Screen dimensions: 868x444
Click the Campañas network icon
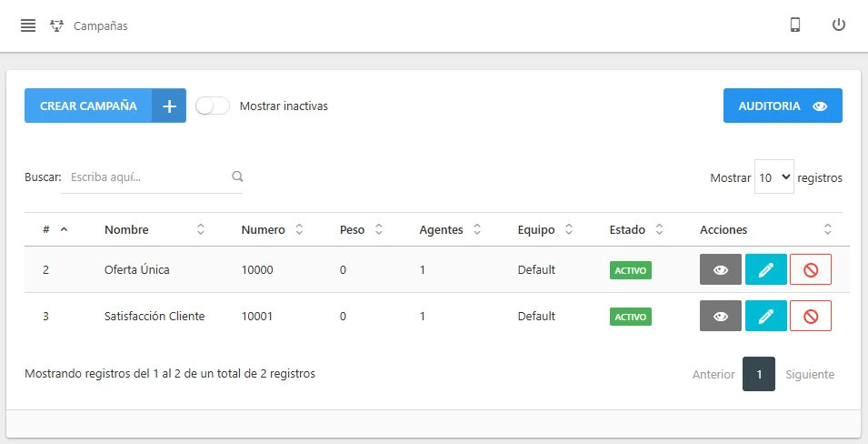(56, 25)
